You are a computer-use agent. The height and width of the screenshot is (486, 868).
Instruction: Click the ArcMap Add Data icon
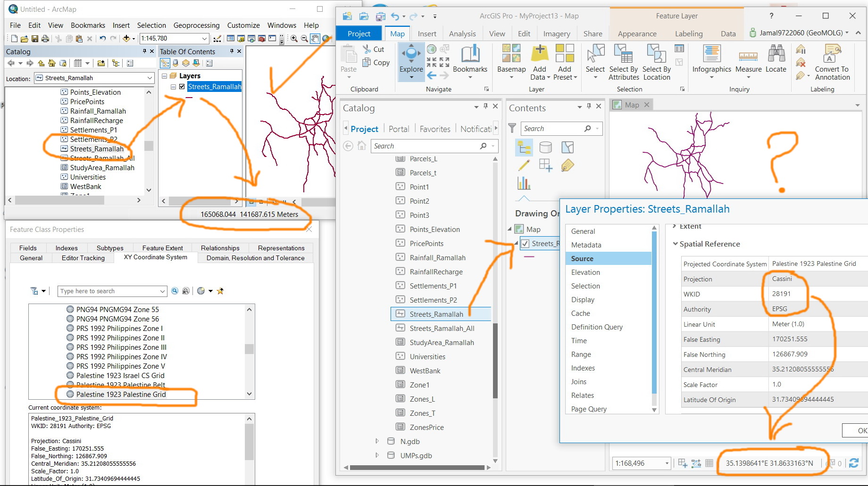(126, 39)
